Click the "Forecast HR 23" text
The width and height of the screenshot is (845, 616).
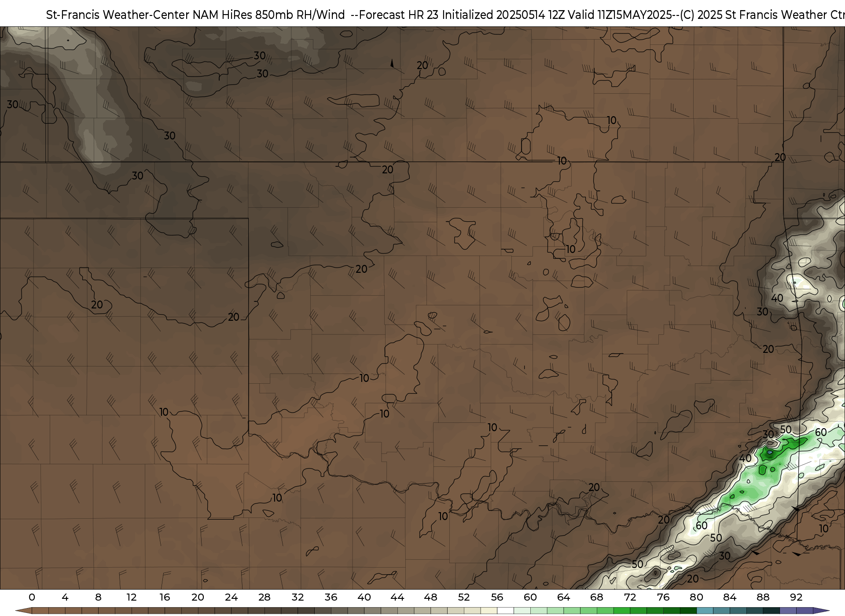click(399, 15)
